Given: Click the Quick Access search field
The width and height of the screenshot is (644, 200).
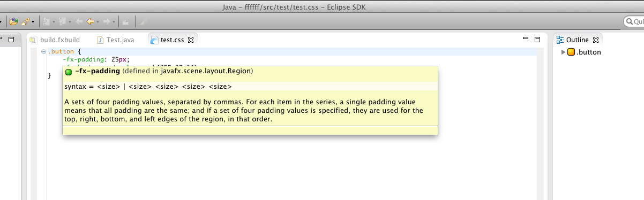Looking at the screenshot, I should tap(634, 21).
